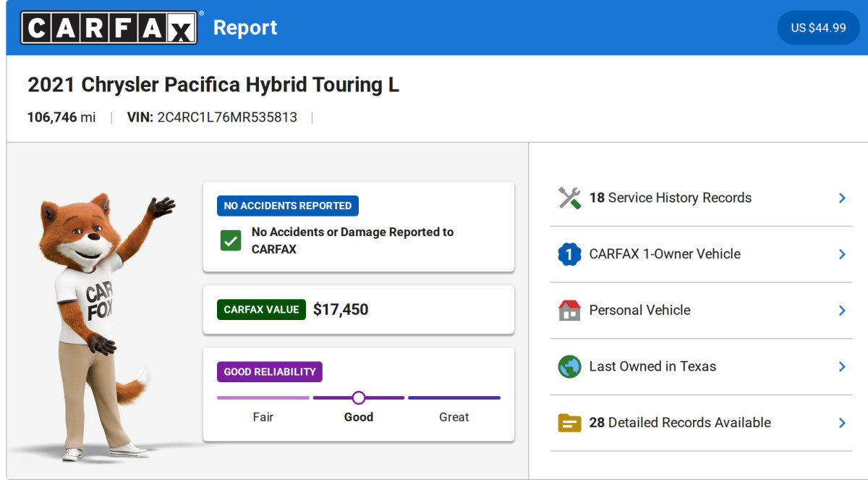Click the 106,746 mi mileage text
Viewport: 868px width, 480px height.
coord(61,117)
